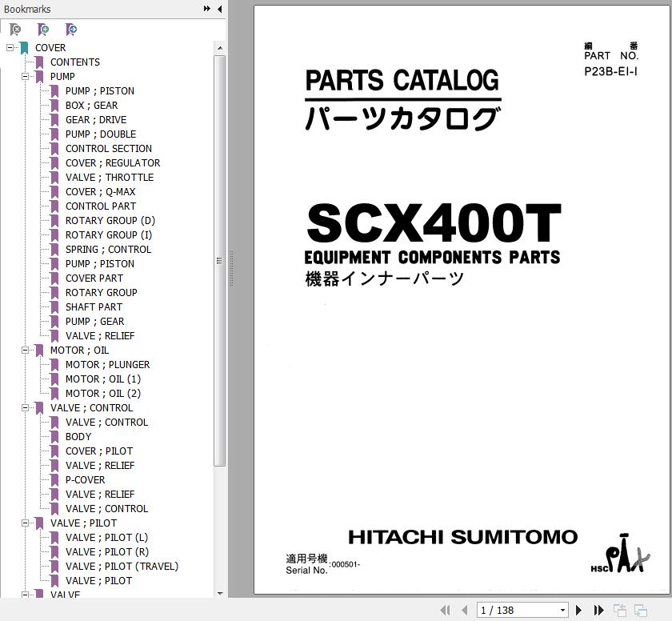Go to first page button
672x621 pixels.
point(446,610)
